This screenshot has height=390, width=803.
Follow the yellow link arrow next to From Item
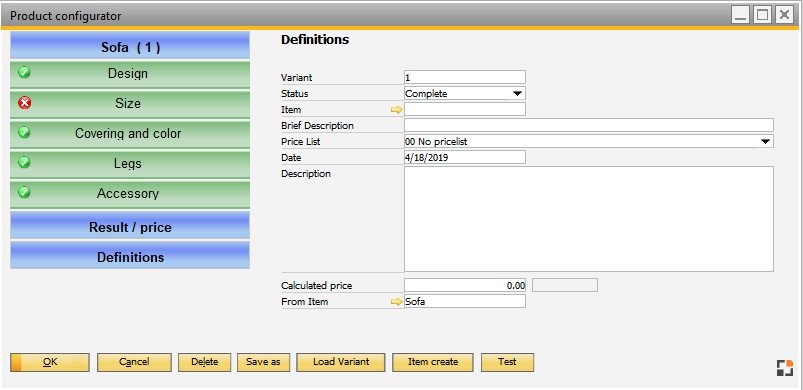397,302
